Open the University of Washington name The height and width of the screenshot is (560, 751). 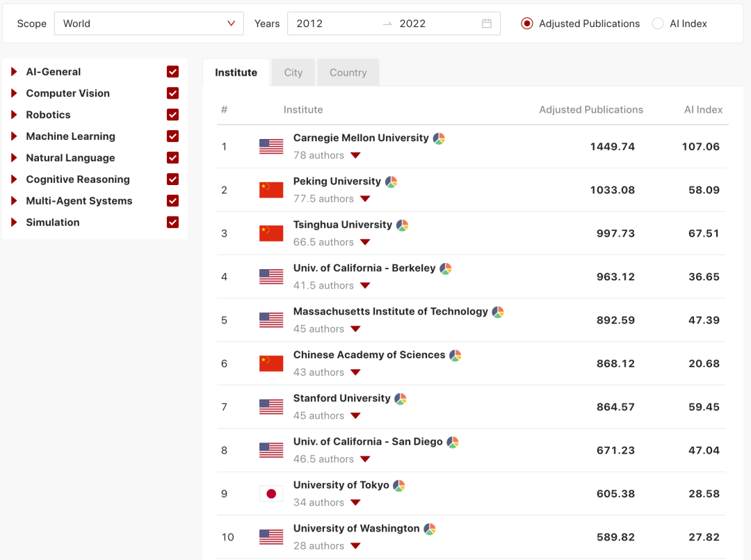356,529
